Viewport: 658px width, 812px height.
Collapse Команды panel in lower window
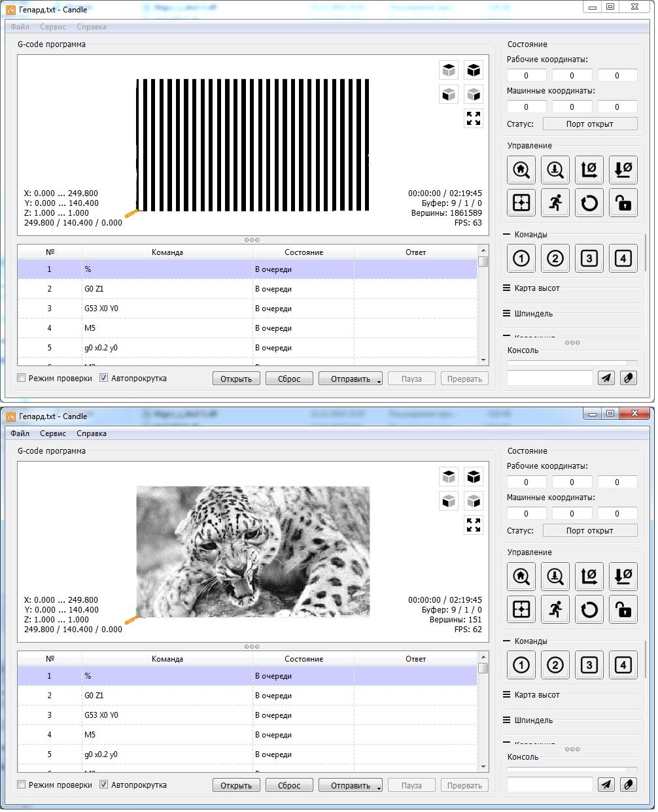click(x=506, y=641)
